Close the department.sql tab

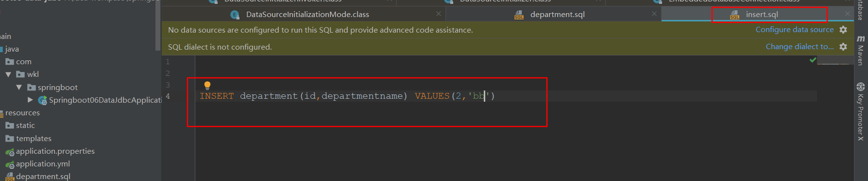(x=654, y=14)
